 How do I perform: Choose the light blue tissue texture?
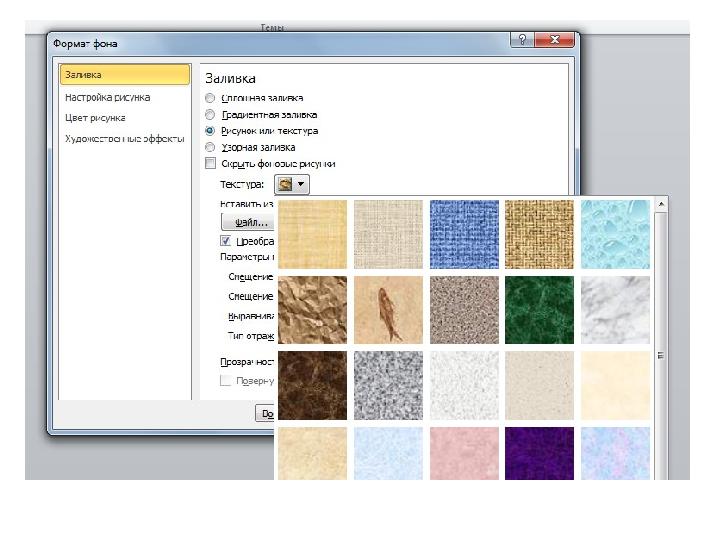(388, 454)
